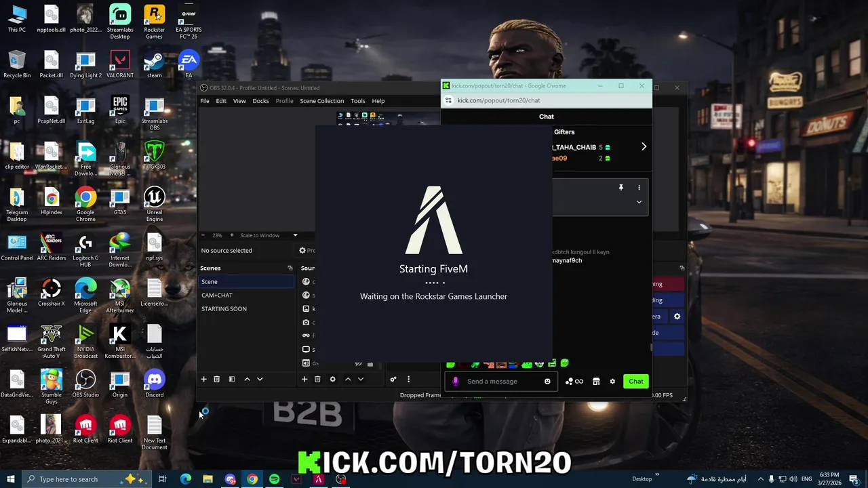Open OBS View menu

pyautogui.click(x=239, y=101)
